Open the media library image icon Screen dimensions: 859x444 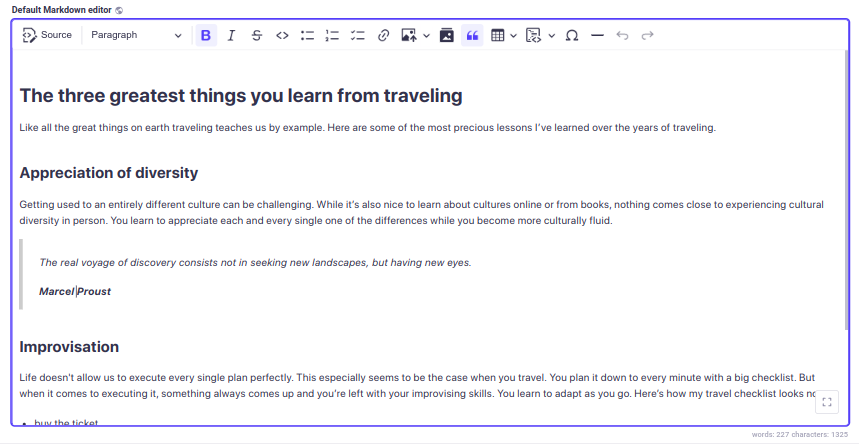(x=446, y=36)
